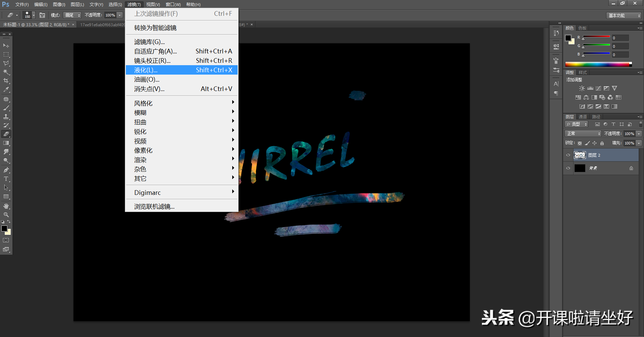Select the Gradient tool
This screenshot has width=644, height=337.
point(6,143)
